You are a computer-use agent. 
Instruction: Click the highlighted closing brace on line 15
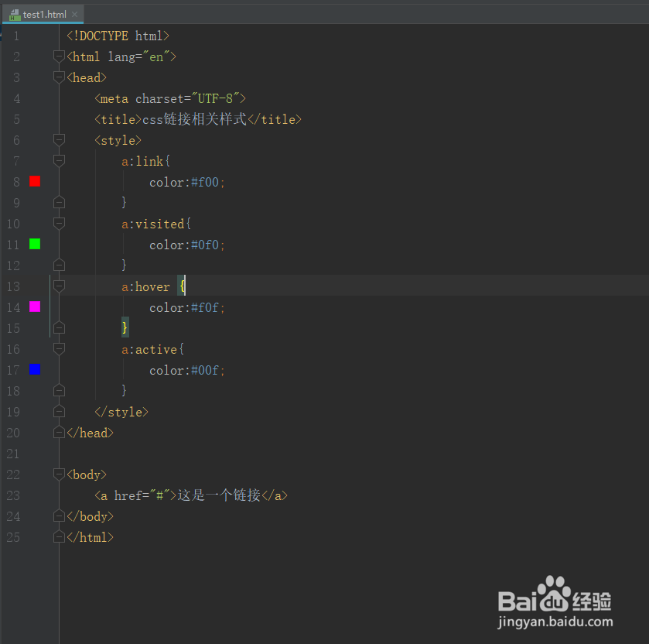coord(125,327)
